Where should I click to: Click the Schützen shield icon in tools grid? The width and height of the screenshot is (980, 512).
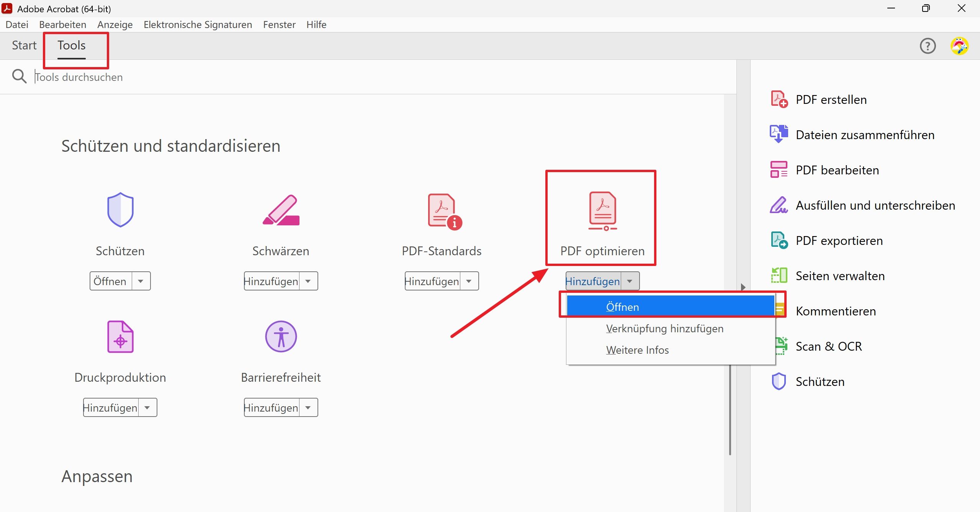pyautogui.click(x=120, y=210)
